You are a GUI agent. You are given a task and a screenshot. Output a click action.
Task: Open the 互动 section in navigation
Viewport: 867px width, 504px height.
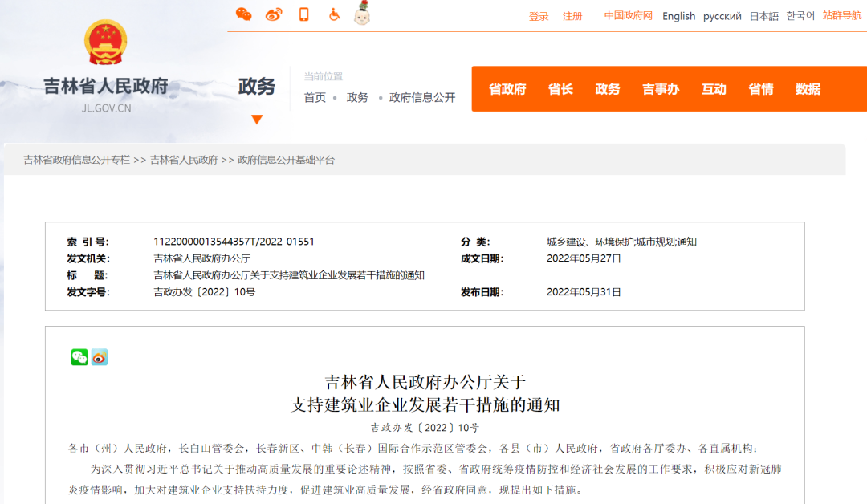click(714, 89)
